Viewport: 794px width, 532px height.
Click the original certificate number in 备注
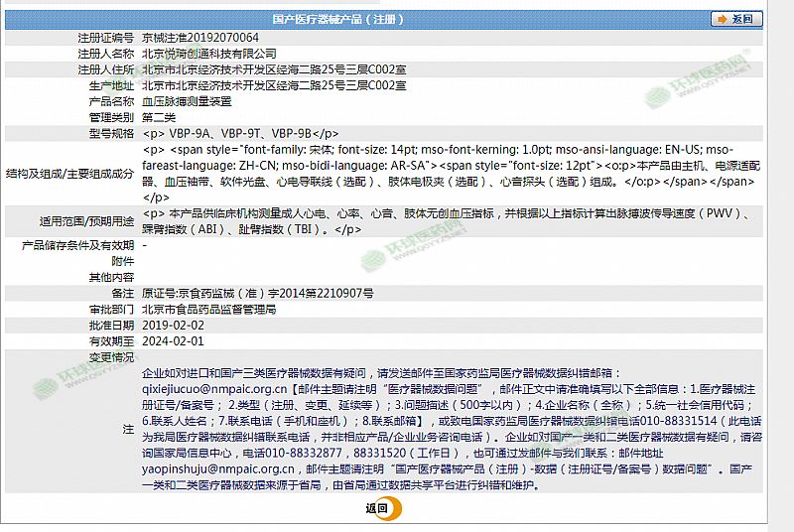257,294
